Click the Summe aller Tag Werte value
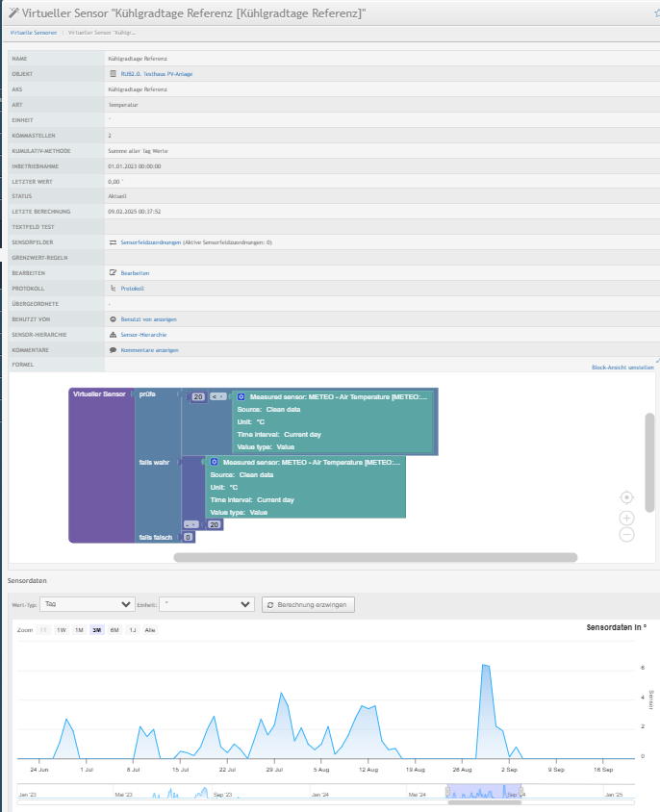This screenshot has height=812, width=660. (138, 151)
